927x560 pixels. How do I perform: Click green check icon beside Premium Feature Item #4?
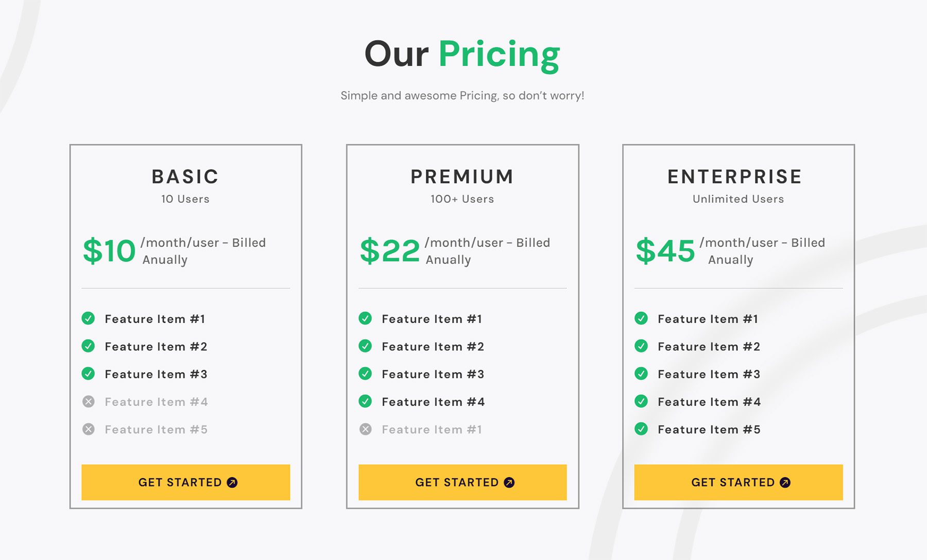[365, 401]
